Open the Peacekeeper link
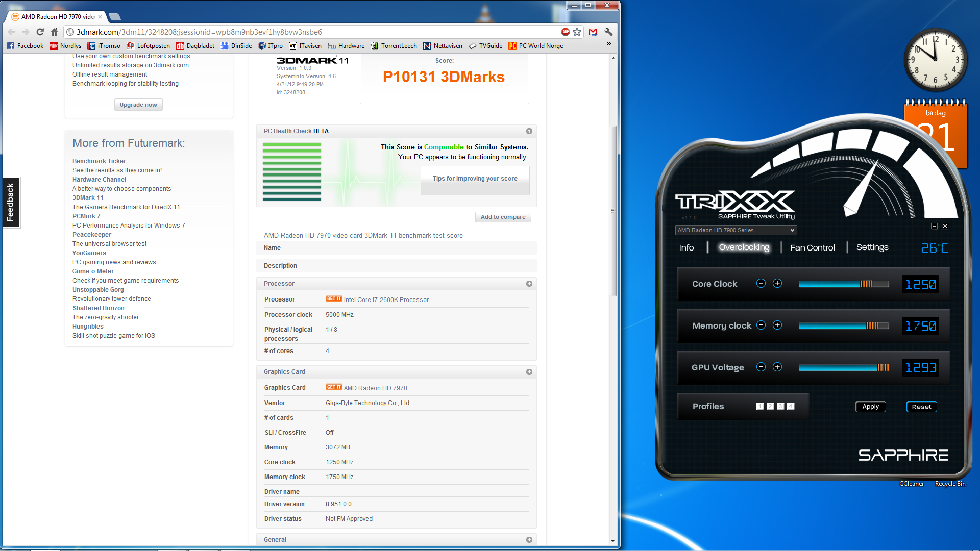The height and width of the screenshot is (551, 980). (x=92, y=235)
